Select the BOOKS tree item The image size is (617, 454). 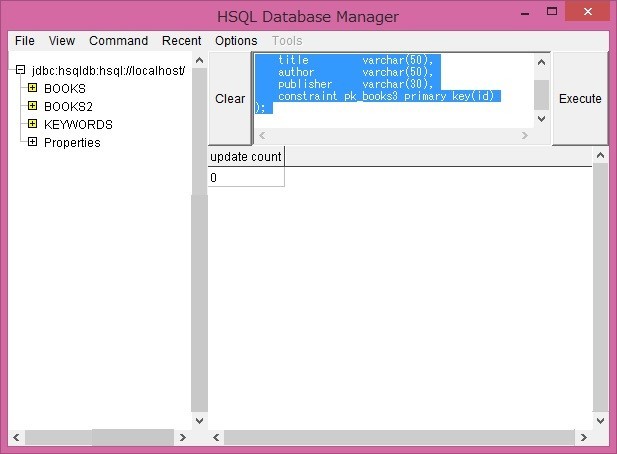click(x=65, y=89)
